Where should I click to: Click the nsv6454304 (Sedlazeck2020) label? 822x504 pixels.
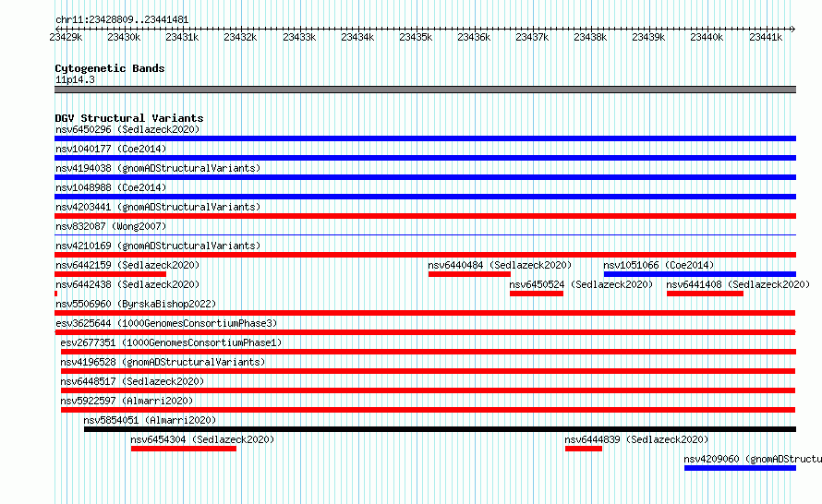(x=202, y=439)
